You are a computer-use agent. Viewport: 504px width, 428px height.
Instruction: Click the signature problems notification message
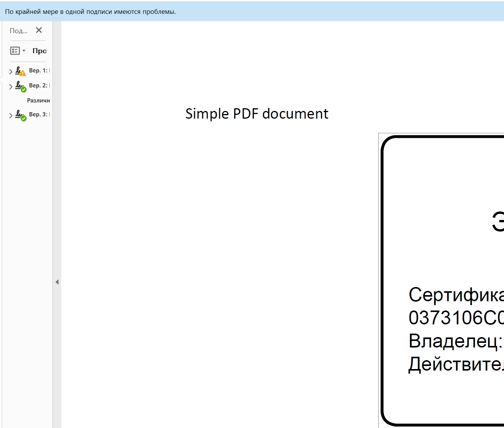[x=90, y=12]
